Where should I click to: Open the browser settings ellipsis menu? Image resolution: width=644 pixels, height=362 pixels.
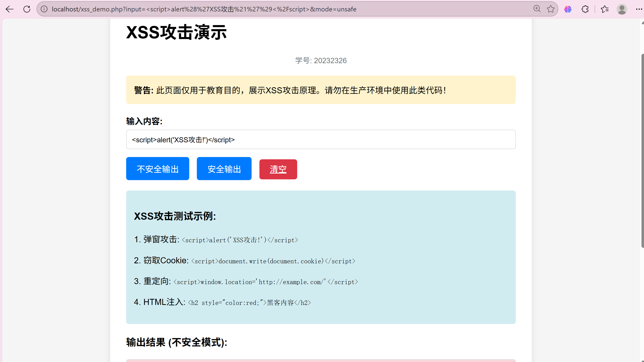[639, 9]
